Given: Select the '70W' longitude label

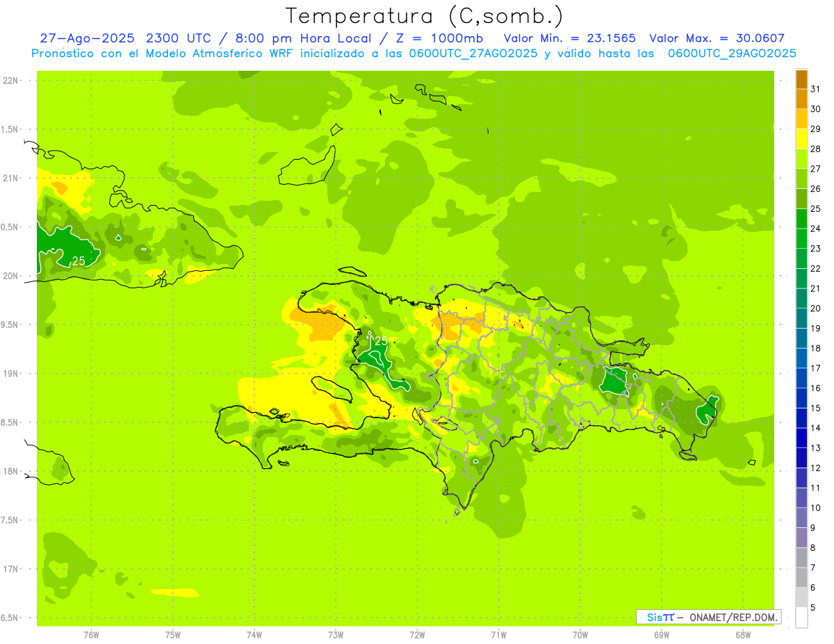Looking at the screenshot, I should coord(580,634).
